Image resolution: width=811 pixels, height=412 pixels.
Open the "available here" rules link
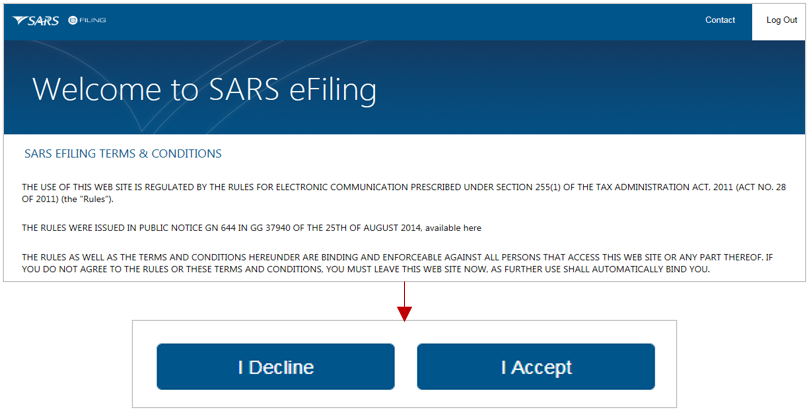tap(453, 228)
